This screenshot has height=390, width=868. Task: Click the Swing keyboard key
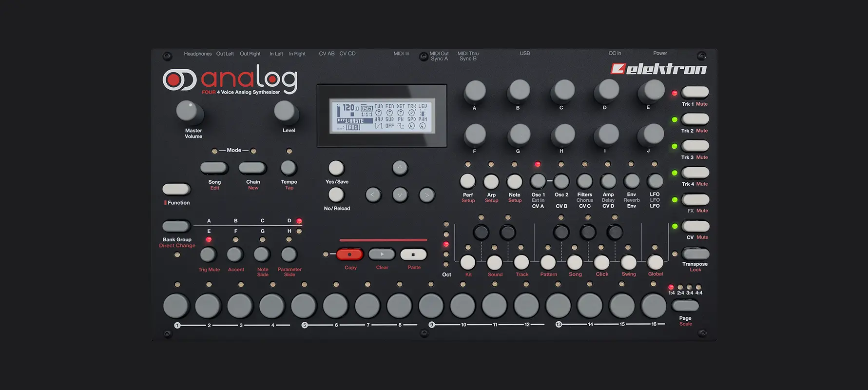628,262
